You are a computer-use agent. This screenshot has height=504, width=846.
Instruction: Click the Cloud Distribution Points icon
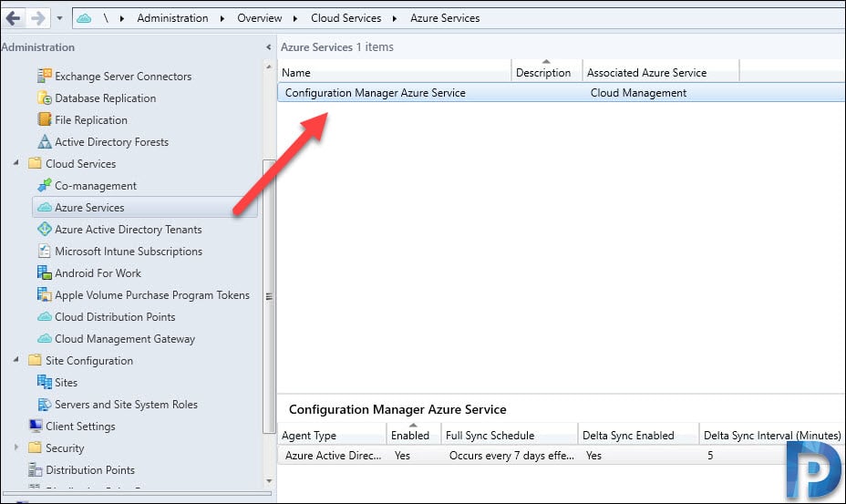tap(45, 317)
